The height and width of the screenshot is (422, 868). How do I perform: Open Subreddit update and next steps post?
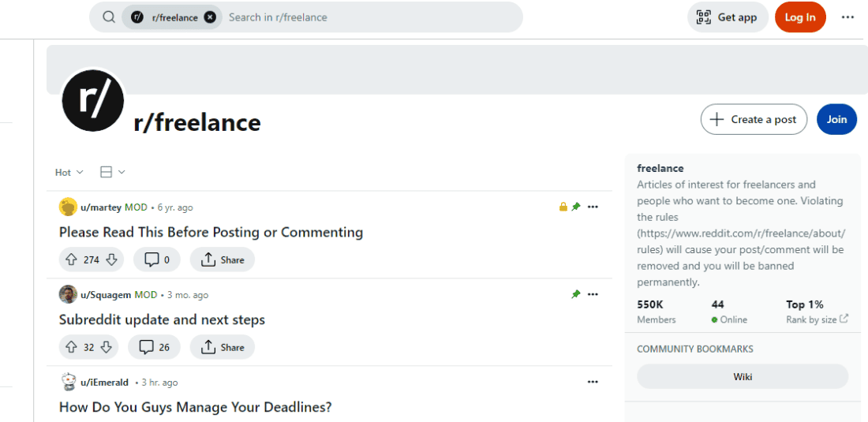click(163, 319)
